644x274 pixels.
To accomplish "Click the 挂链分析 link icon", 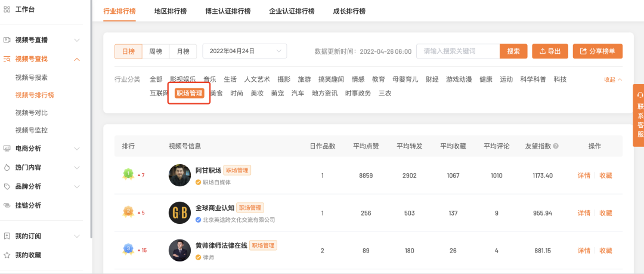I will 7,205.
